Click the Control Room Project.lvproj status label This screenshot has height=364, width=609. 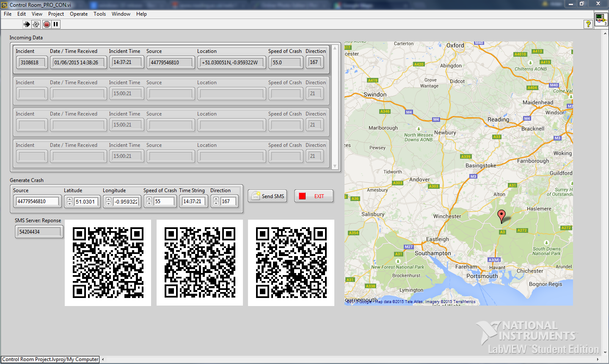point(50,359)
